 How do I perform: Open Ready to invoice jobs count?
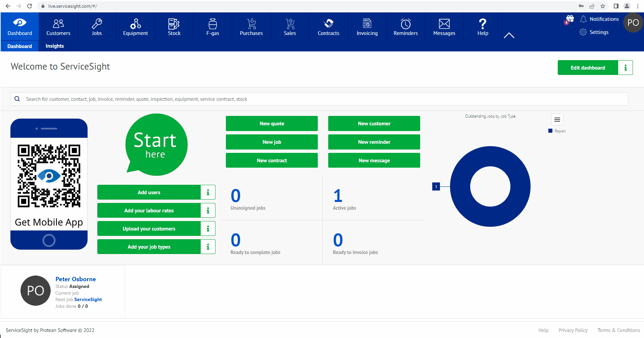tap(338, 240)
